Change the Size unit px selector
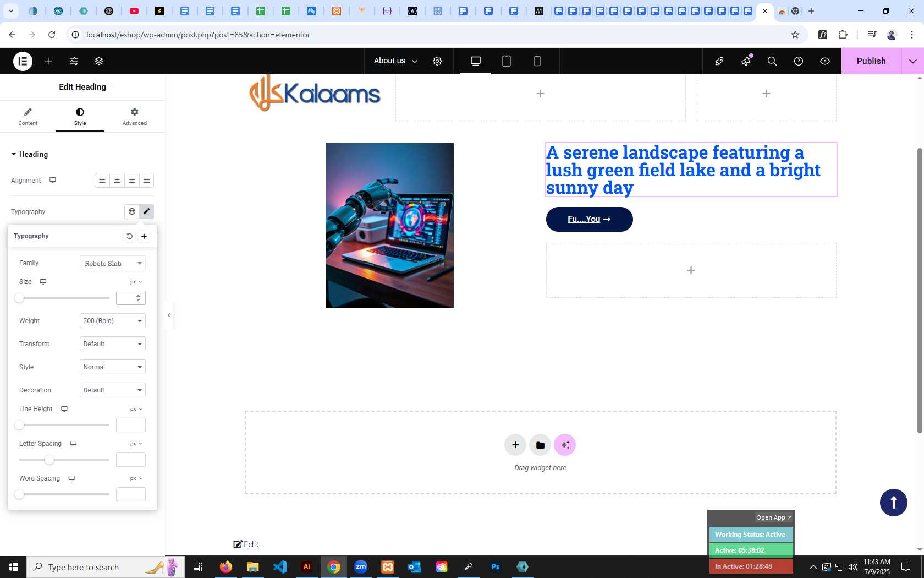Screen dimensions: 924x578 click(136, 282)
